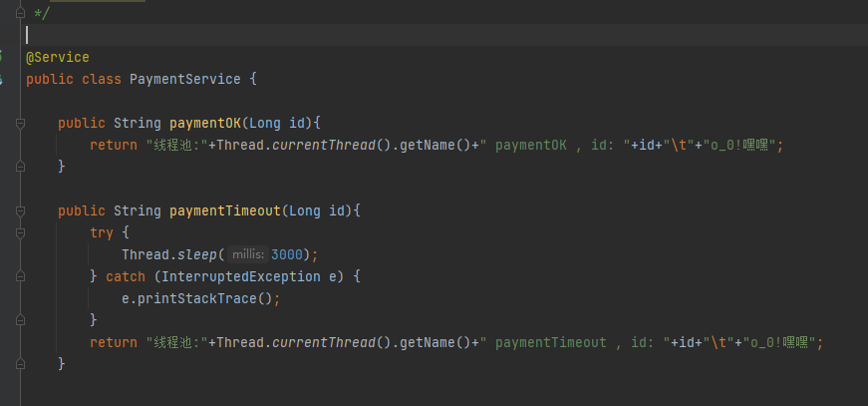The width and height of the screenshot is (868, 406).
Task: Click the paymentOK method name in its declaration
Action: pyautogui.click(x=205, y=123)
